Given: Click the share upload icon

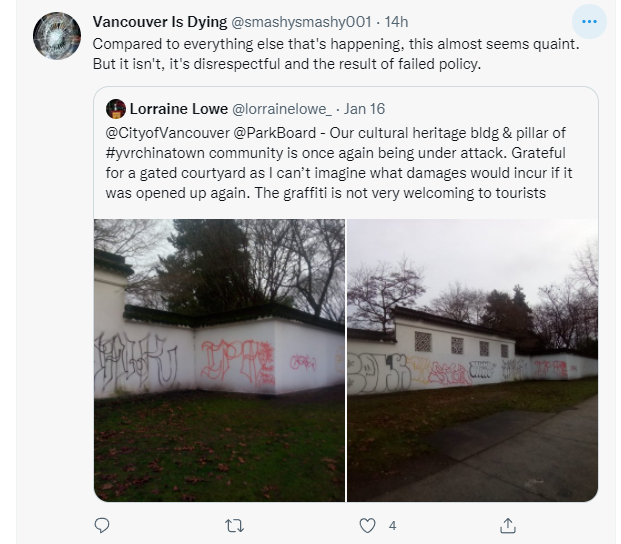Looking at the screenshot, I should click(x=508, y=525).
